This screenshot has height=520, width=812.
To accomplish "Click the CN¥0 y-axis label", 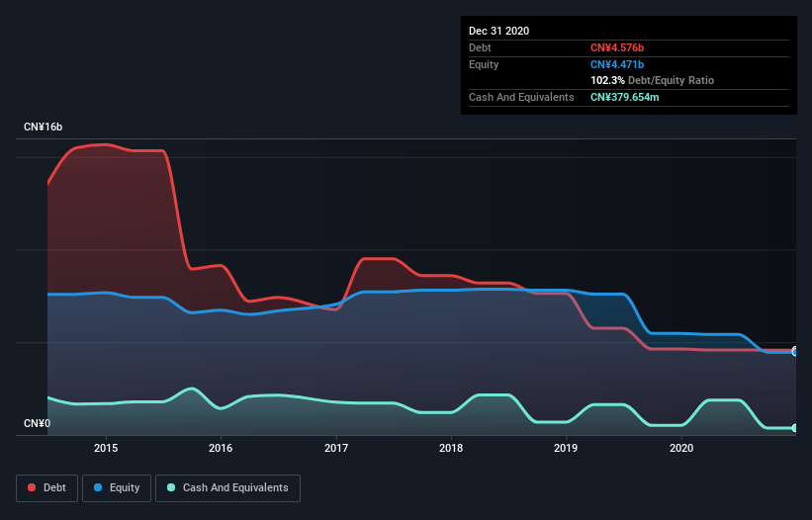I will [38, 423].
